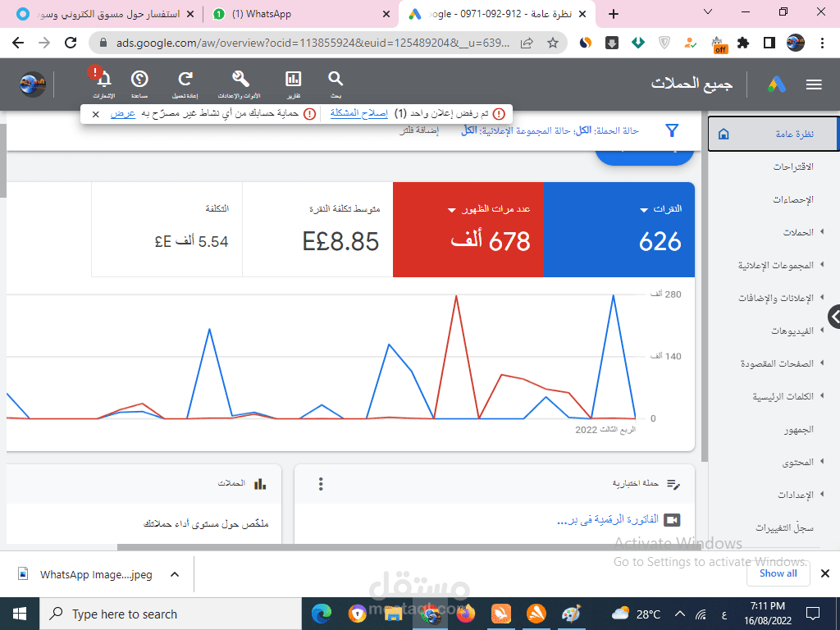Expand the الكلمات الرئيسية sidebar arrow
This screenshot has width=840, height=630.
tap(822, 395)
